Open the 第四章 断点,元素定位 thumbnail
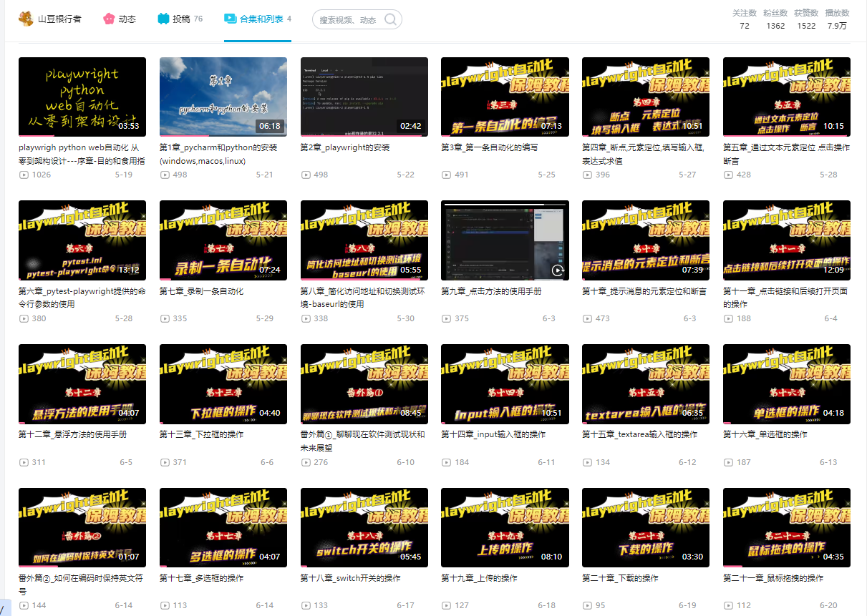867x616 pixels. point(646,97)
